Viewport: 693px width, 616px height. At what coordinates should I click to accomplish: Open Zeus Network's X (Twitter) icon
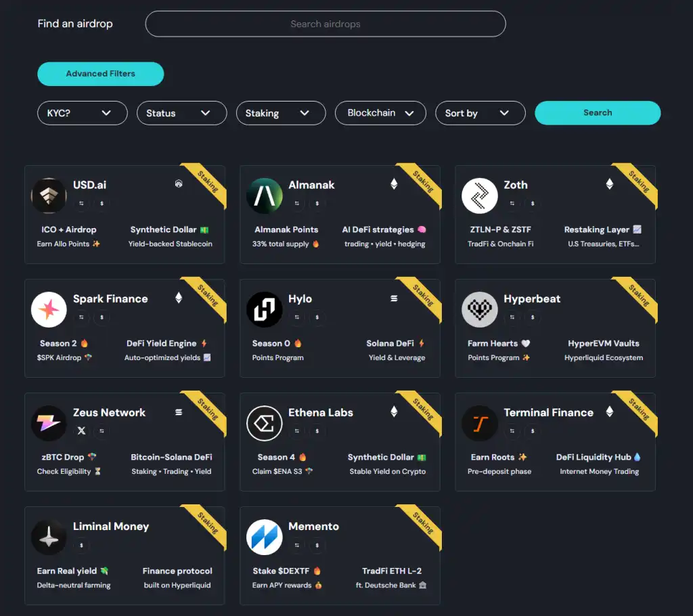coord(81,431)
